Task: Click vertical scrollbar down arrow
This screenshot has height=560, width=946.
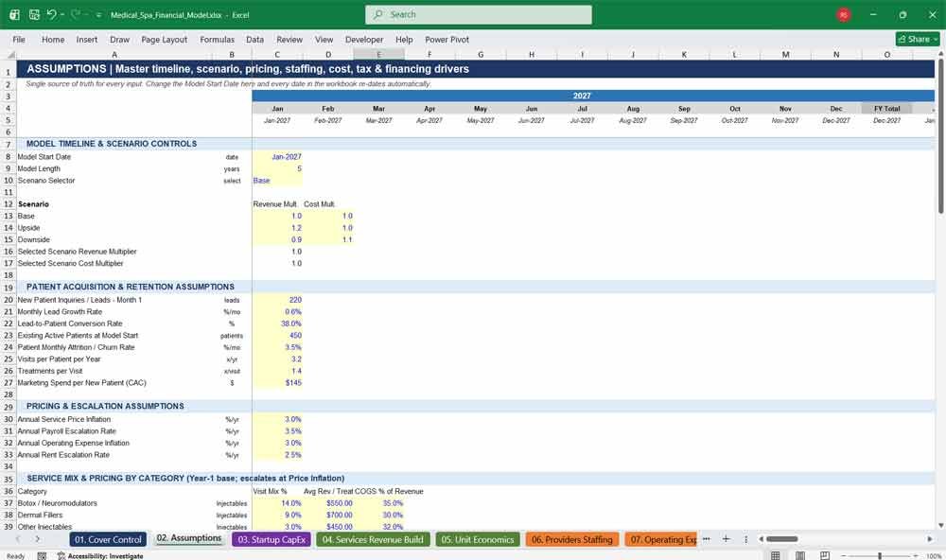Action: [940, 526]
